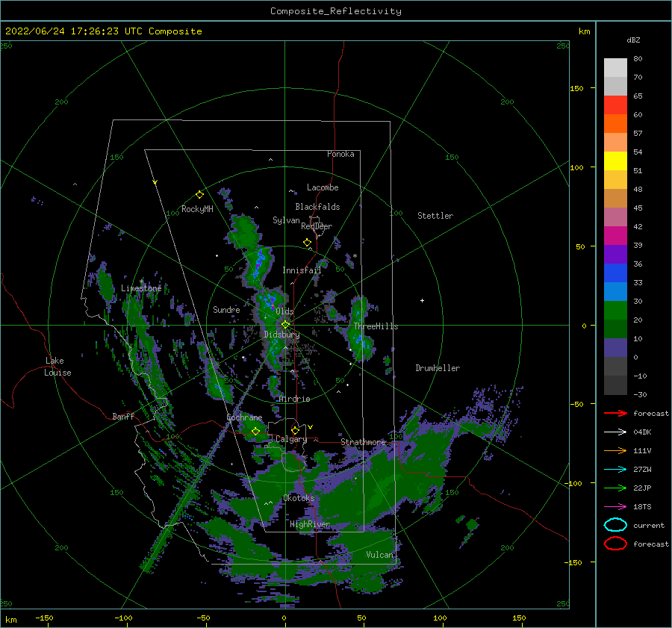Click the light blue 30-33 dBZ swatch
Viewport: 672px width, 628px height.
(x=615, y=292)
